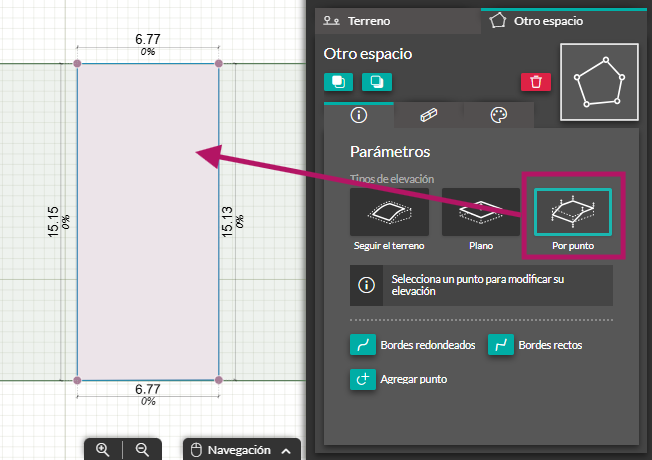The image size is (652, 460).
Task: Click the Bordes redondeados icon button
Action: (x=363, y=345)
